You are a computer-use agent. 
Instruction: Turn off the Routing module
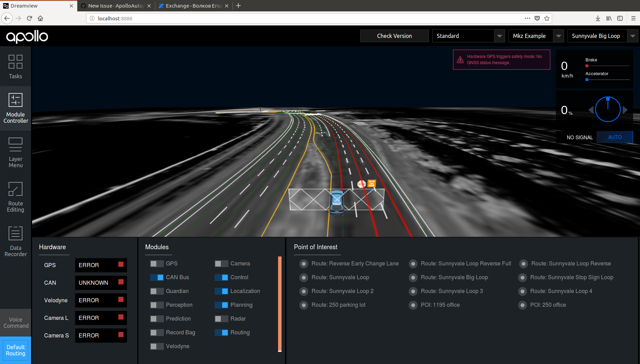(x=221, y=333)
